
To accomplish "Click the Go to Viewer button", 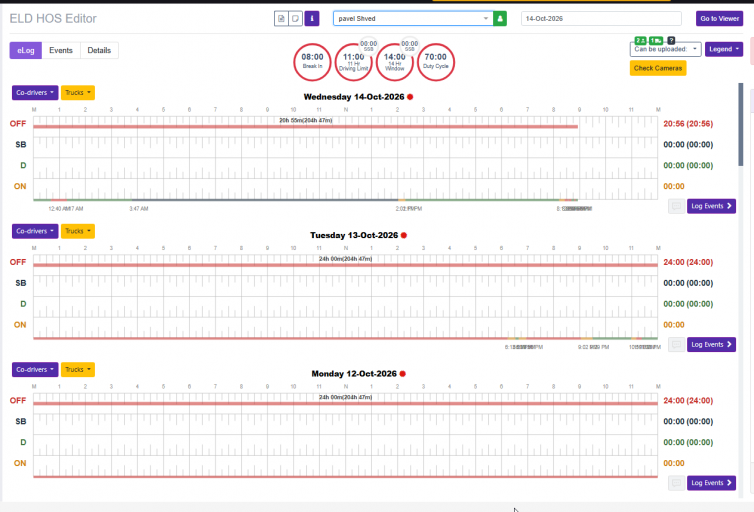I will (719, 19).
